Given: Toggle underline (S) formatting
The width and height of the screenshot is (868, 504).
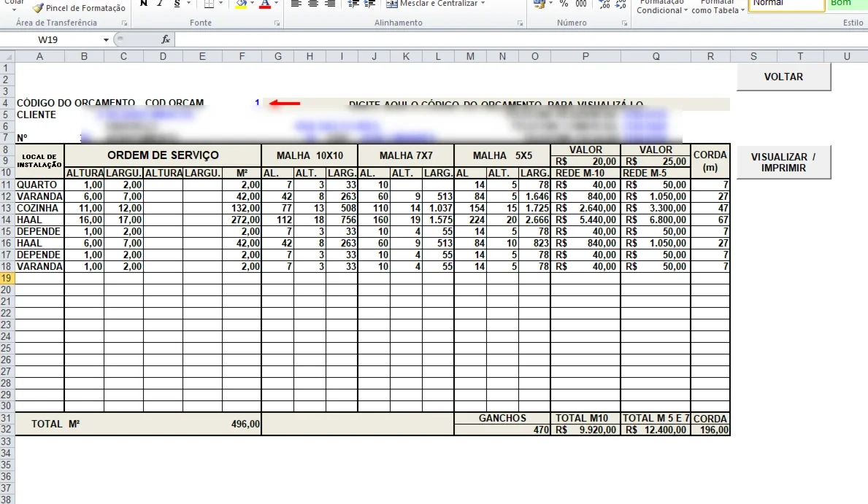Looking at the screenshot, I should (177, 4).
